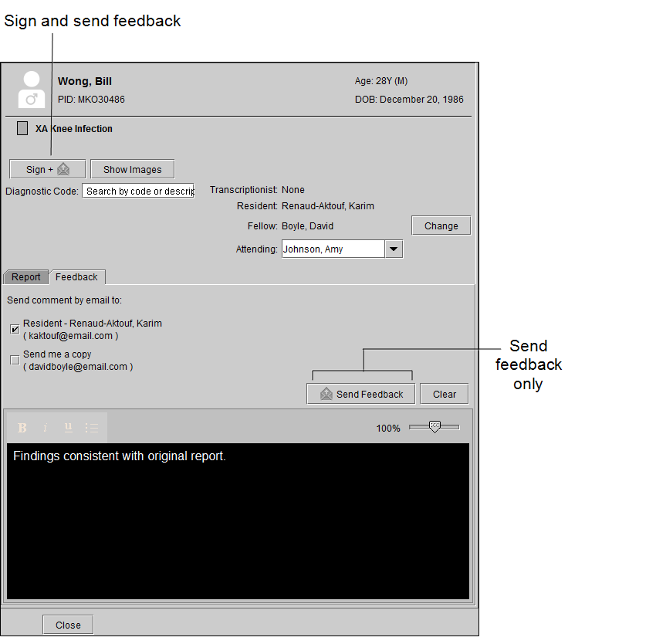Click the 100% zoom slider handle
656x644 pixels.
(x=435, y=427)
